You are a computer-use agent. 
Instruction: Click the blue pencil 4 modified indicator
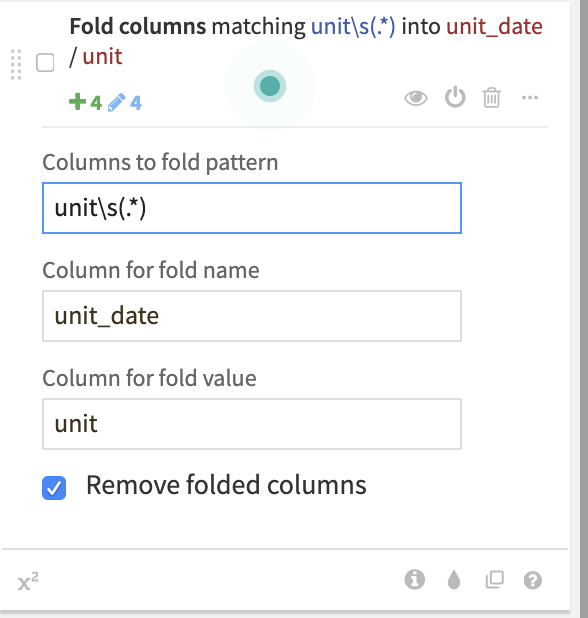tap(125, 102)
